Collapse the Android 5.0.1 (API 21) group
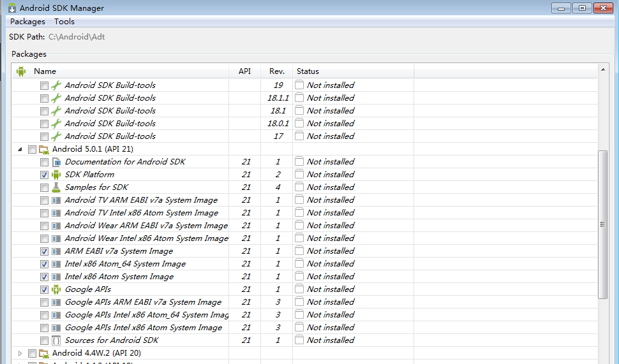Image resolution: width=619 pixels, height=364 pixels. (20, 149)
